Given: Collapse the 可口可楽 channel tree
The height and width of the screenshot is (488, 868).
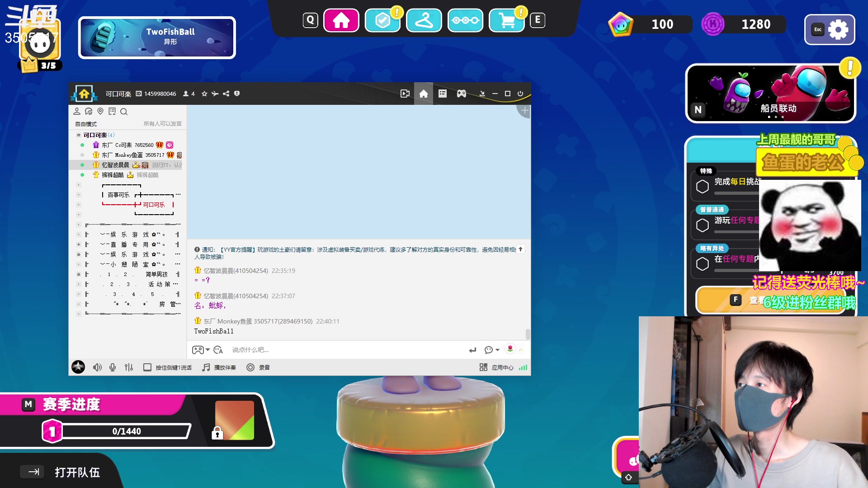Looking at the screenshot, I should 79,135.
